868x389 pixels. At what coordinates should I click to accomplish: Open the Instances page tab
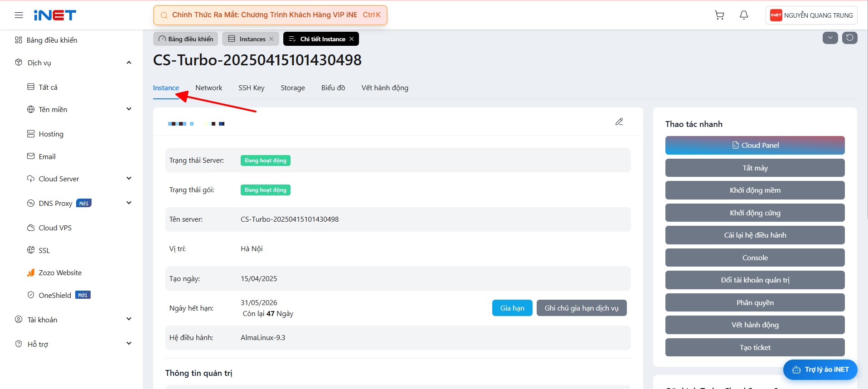point(251,39)
